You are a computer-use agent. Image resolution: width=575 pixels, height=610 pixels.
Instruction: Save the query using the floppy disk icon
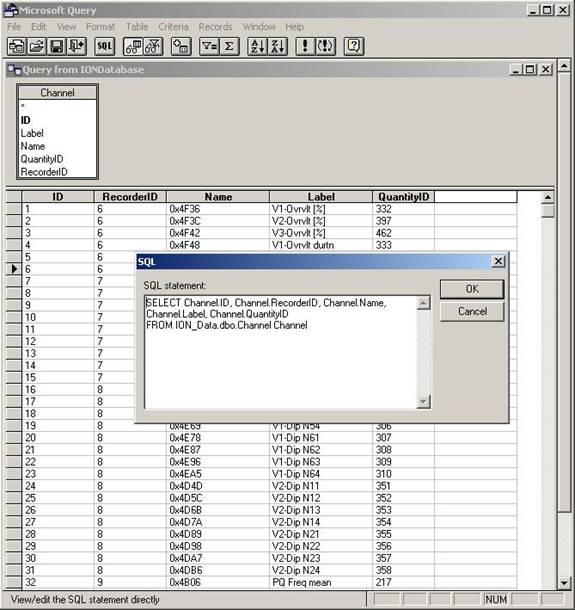tap(57, 46)
